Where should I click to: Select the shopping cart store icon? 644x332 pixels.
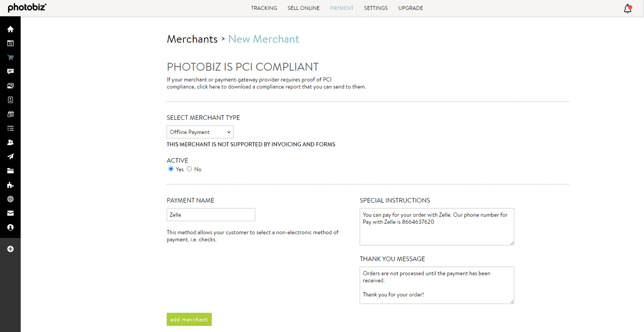(x=10, y=57)
